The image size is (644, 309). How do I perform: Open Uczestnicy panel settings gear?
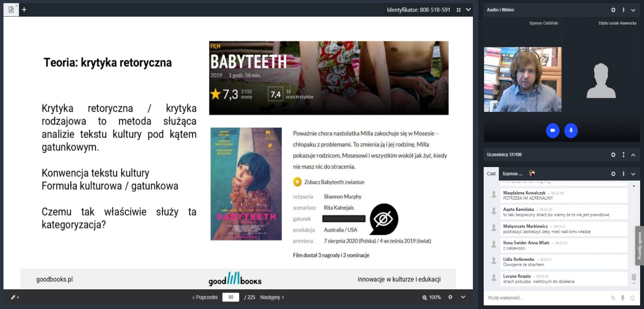(613, 155)
